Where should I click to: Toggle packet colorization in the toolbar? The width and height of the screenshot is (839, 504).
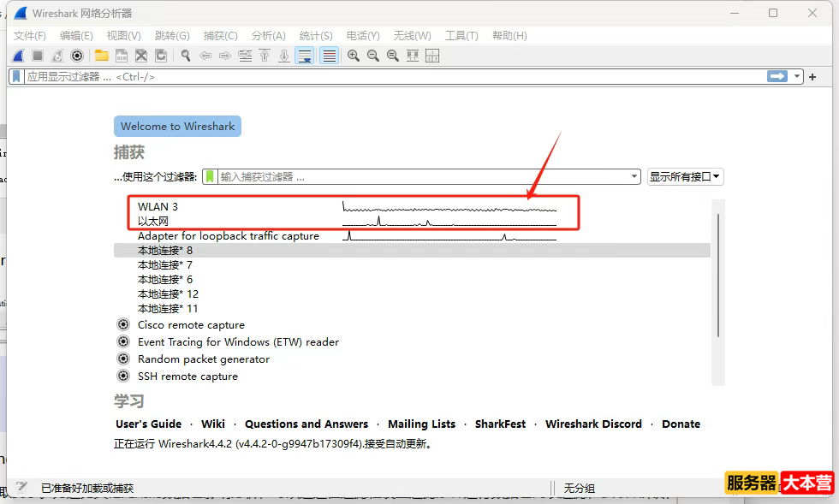(x=329, y=56)
